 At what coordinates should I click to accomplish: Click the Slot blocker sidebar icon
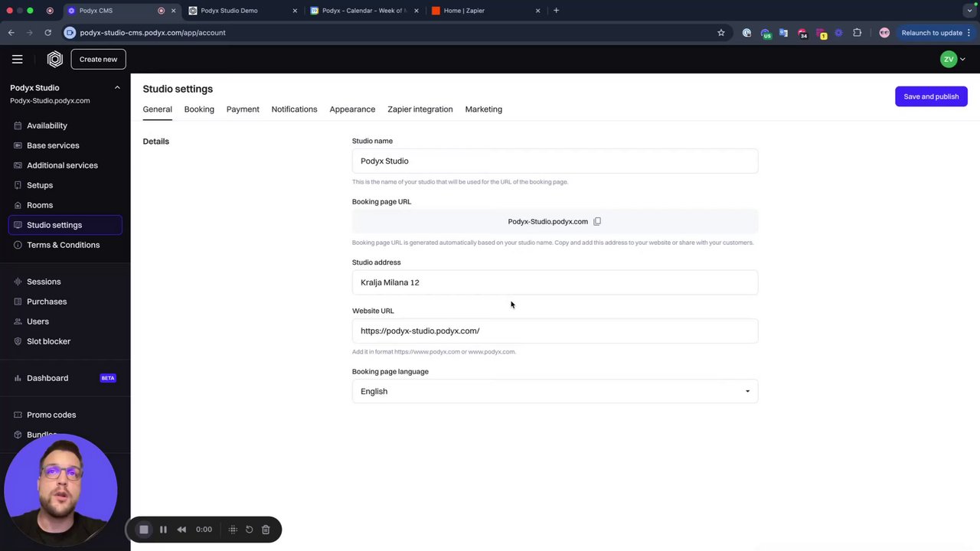pyautogui.click(x=18, y=341)
